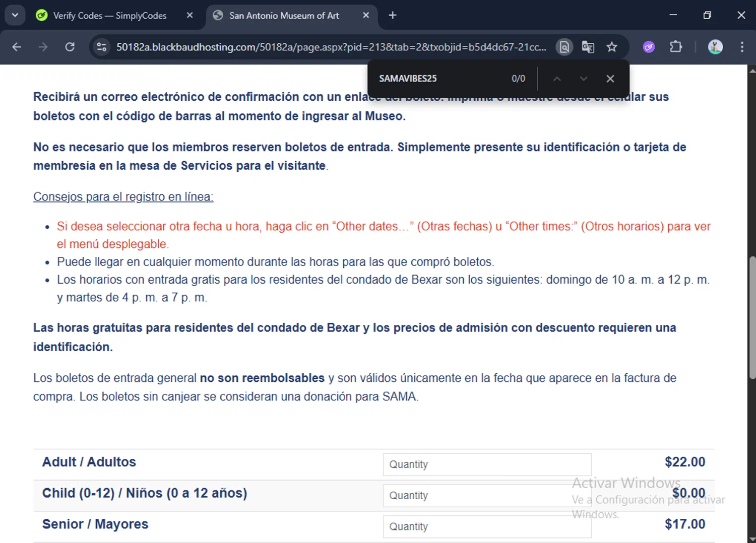756x543 pixels.
Task: Click the $22.00 adult price
Action: [x=685, y=462]
